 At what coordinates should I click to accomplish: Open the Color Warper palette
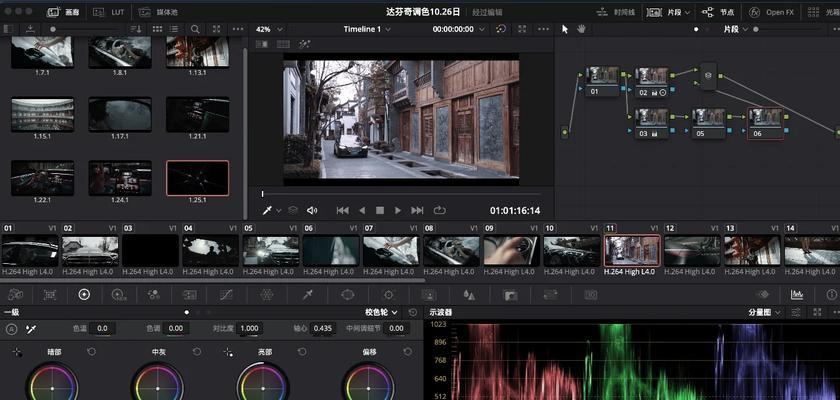click(266, 295)
